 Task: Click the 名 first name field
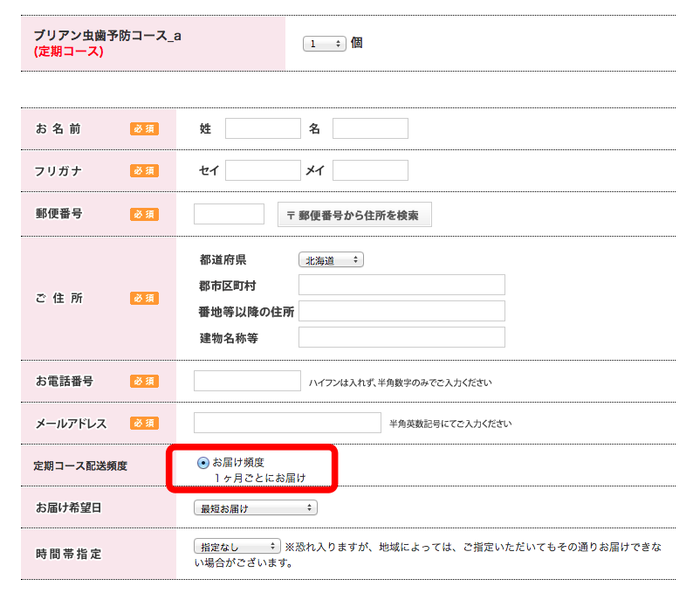(370, 128)
